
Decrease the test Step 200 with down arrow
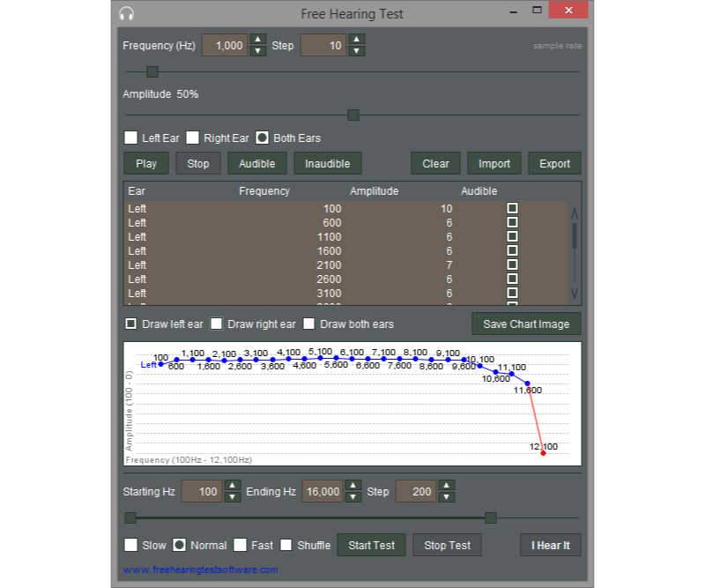(446, 496)
